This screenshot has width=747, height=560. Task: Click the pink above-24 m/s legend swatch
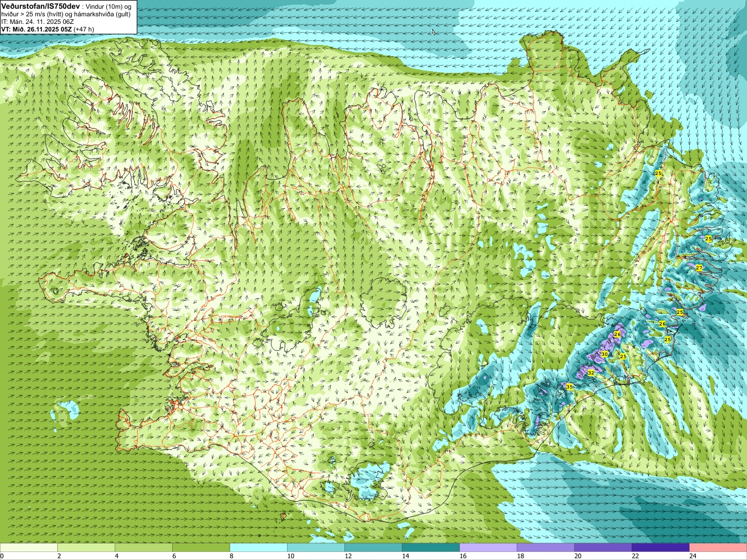coord(718,547)
